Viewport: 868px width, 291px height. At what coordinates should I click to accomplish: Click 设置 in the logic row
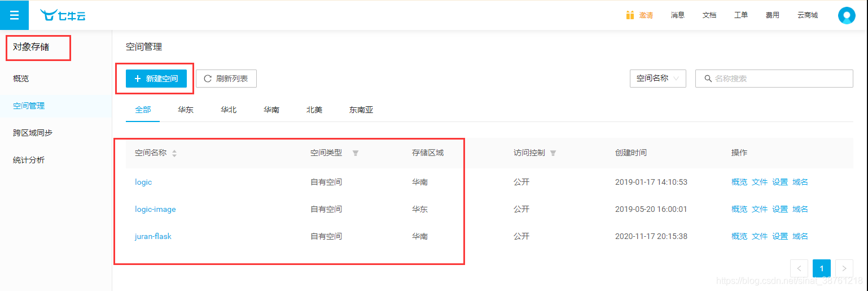(x=780, y=182)
